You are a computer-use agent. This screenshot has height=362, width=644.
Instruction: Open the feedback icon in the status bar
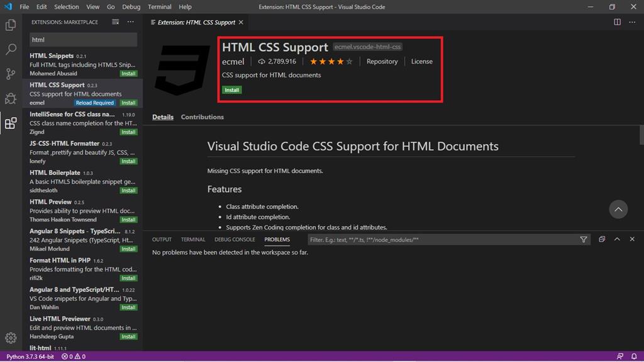point(619,356)
